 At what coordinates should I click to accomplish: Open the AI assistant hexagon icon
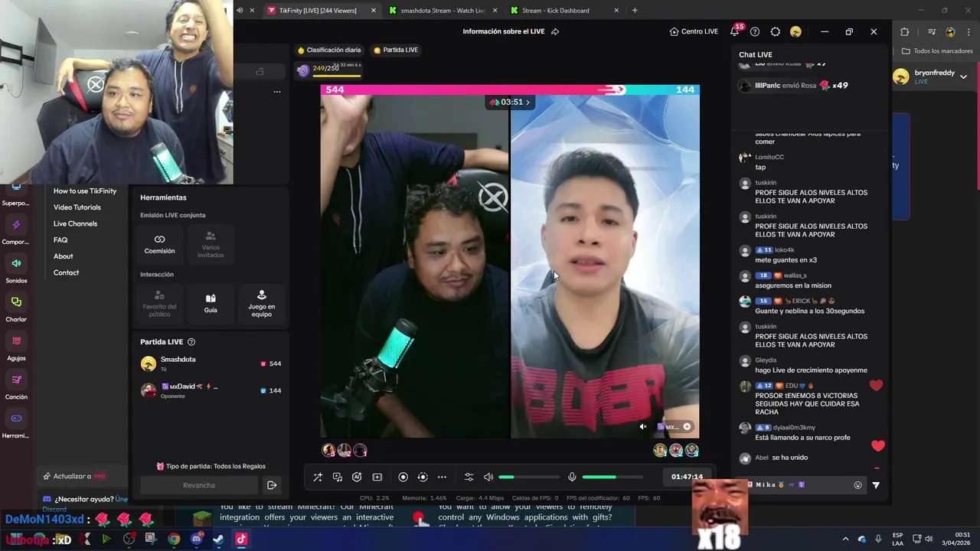(357, 477)
